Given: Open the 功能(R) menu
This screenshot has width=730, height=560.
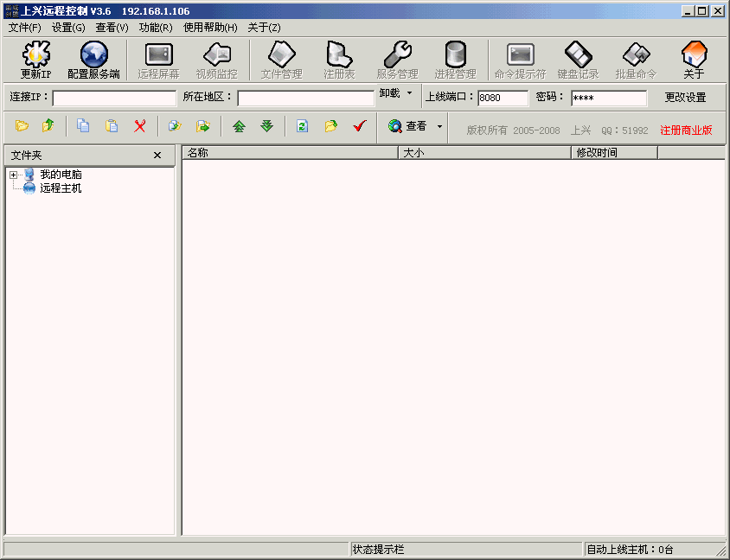Looking at the screenshot, I should (x=156, y=28).
